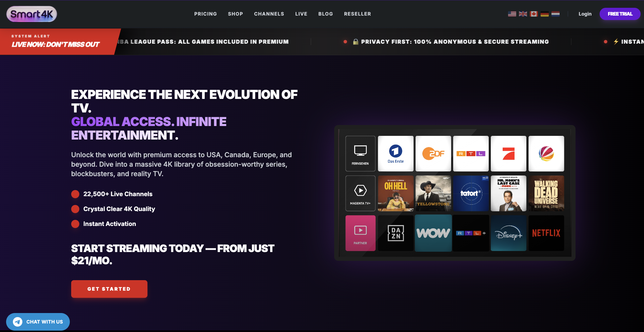Click the Smart4K logo
The image size is (644, 332).
32,14
